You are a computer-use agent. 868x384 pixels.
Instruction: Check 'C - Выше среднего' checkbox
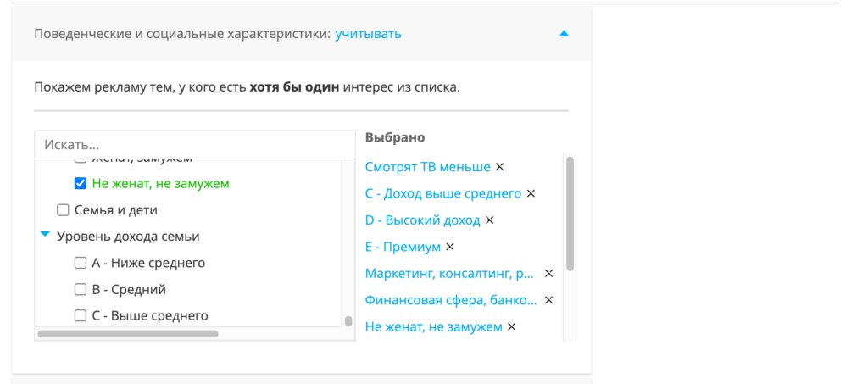pyautogui.click(x=81, y=316)
